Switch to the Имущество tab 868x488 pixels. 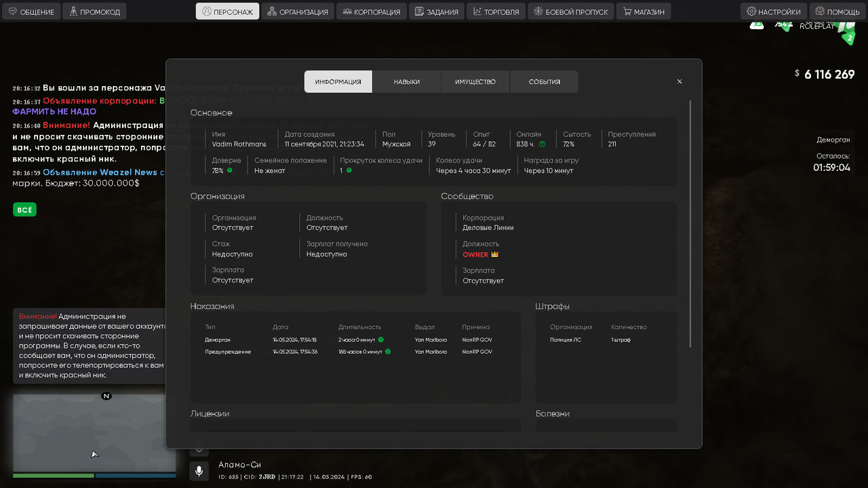(x=475, y=81)
